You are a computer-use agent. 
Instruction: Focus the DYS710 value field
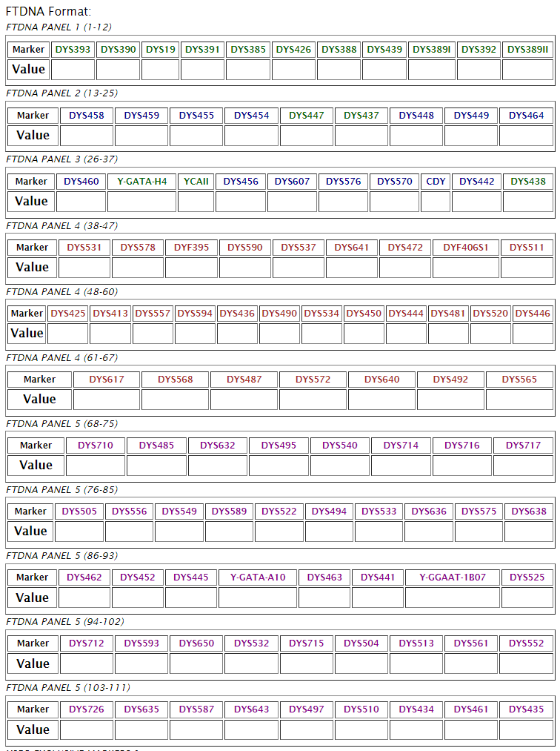[x=96, y=466]
